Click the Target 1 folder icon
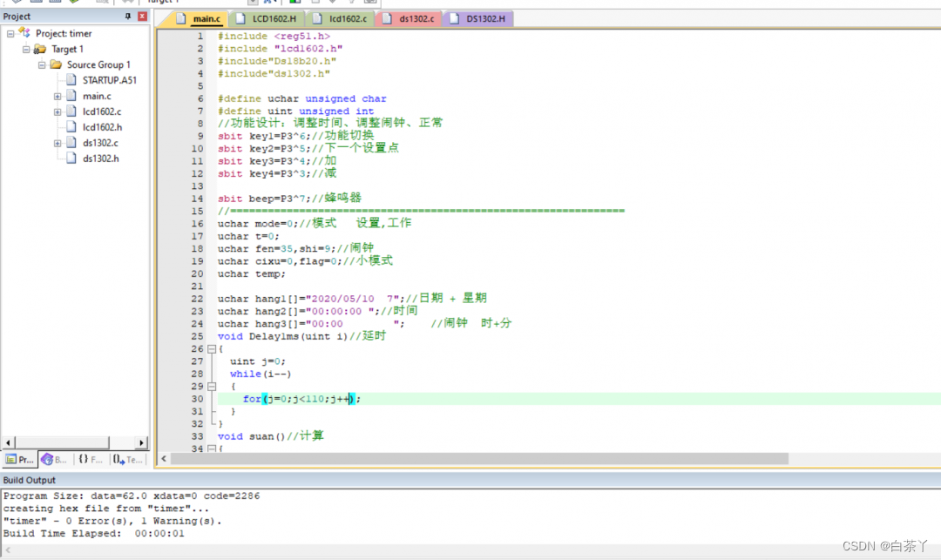This screenshot has height=560, width=941. pos(40,49)
